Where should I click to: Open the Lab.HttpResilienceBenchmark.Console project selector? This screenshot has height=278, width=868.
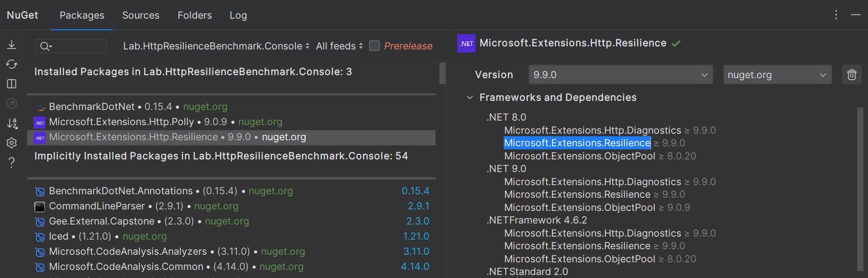216,46
